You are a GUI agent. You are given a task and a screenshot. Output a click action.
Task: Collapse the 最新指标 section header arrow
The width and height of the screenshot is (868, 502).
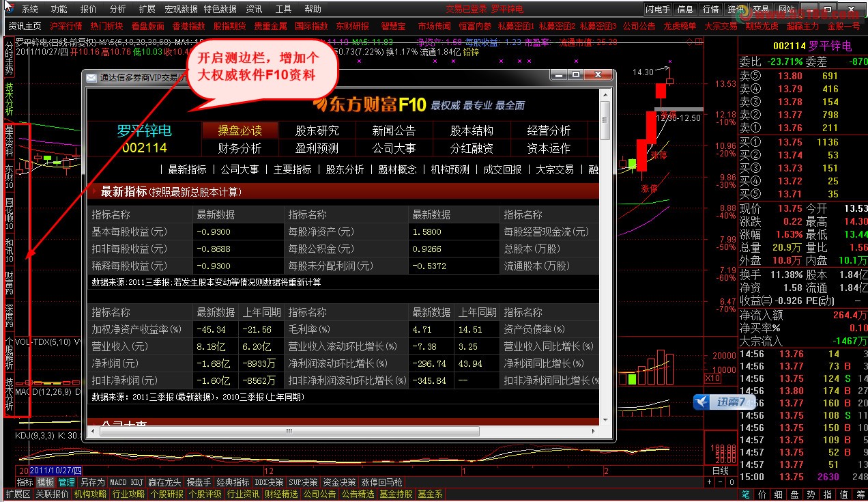coord(94,192)
